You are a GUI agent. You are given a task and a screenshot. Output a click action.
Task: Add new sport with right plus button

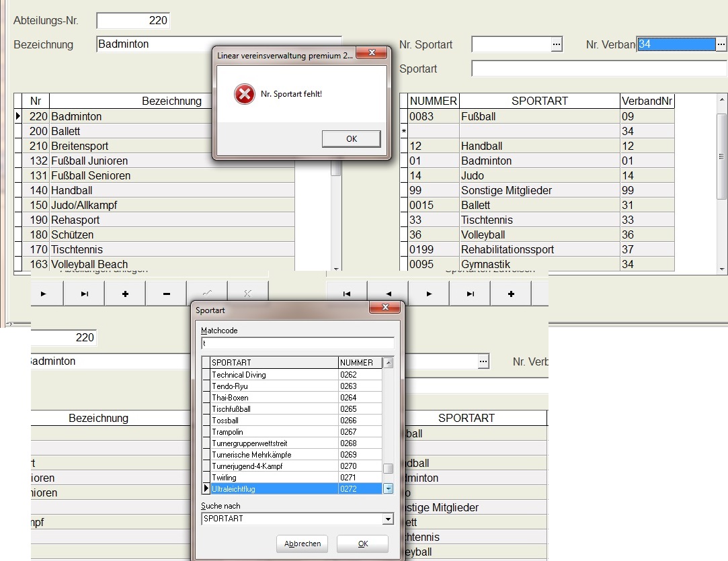(511, 294)
